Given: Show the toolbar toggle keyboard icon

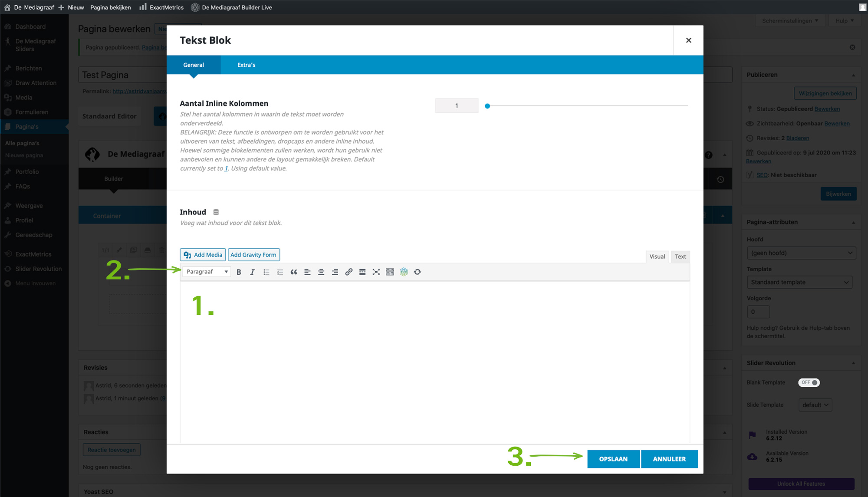Looking at the screenshot, I should pyautogui.click(x=390, y=272).
